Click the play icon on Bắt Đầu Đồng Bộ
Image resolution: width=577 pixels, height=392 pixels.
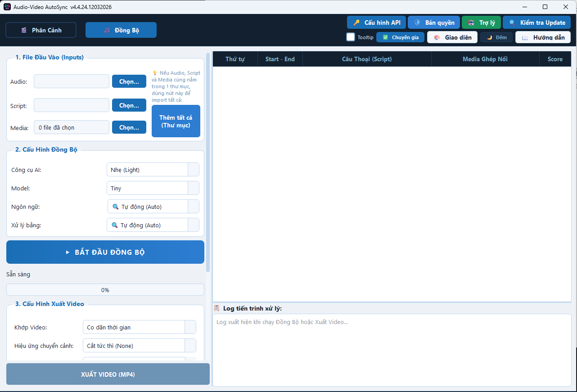pyautogui.click(x=68, y=252)
